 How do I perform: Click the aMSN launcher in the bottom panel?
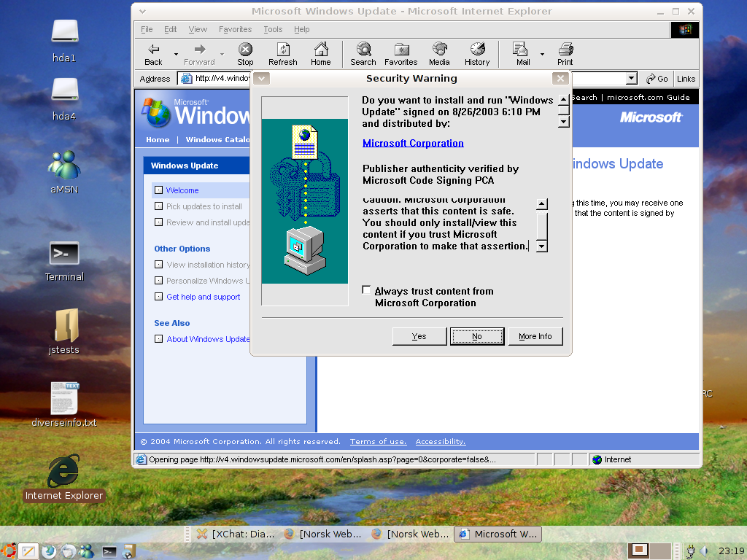[87, 551]
